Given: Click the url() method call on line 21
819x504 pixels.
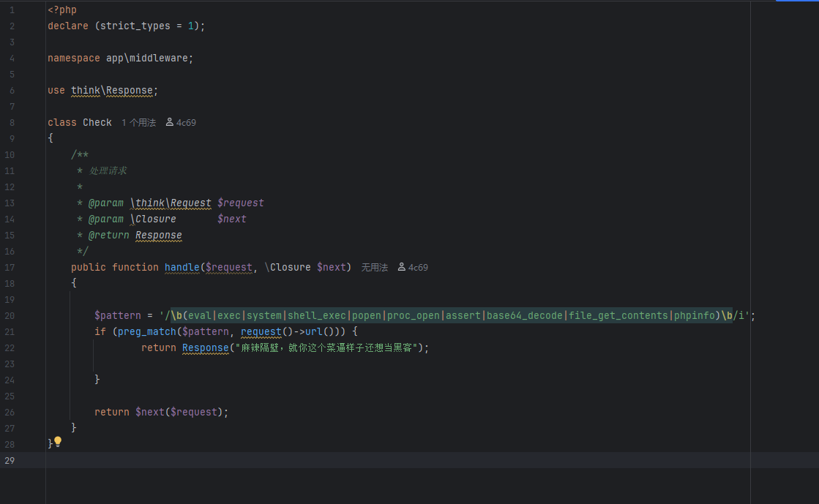Looking at the screenshot, I should pyautogui.click(x=313, y=332).
